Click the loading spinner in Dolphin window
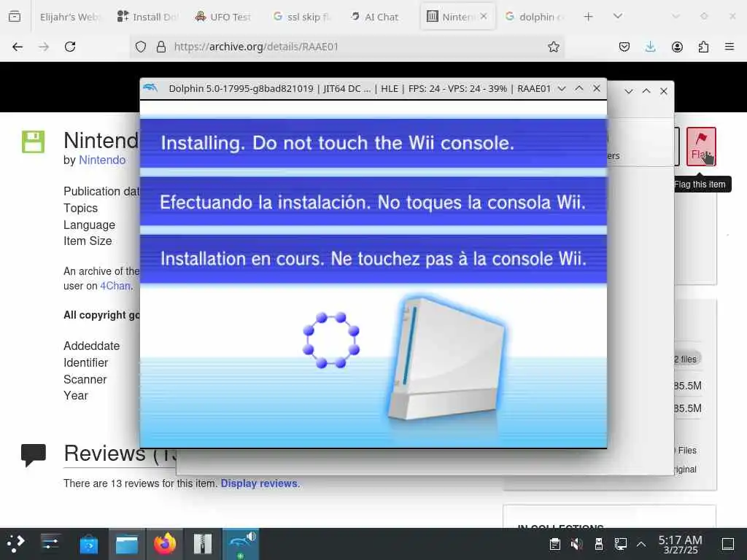The image size is (747, 560). pos(331,340)
